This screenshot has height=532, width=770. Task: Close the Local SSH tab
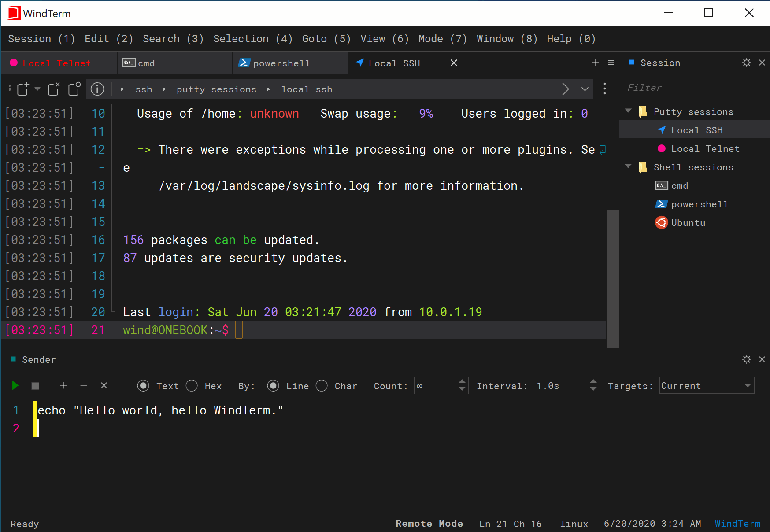454,63
